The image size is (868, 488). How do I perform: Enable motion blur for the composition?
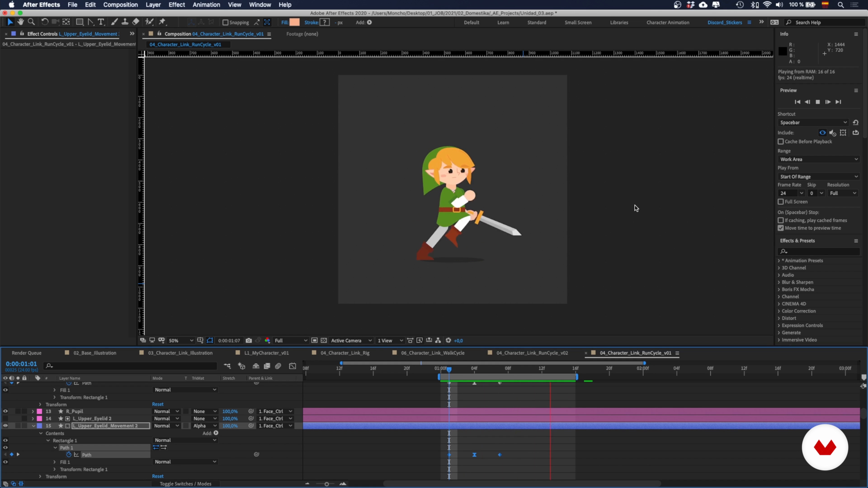pos(278,366)
